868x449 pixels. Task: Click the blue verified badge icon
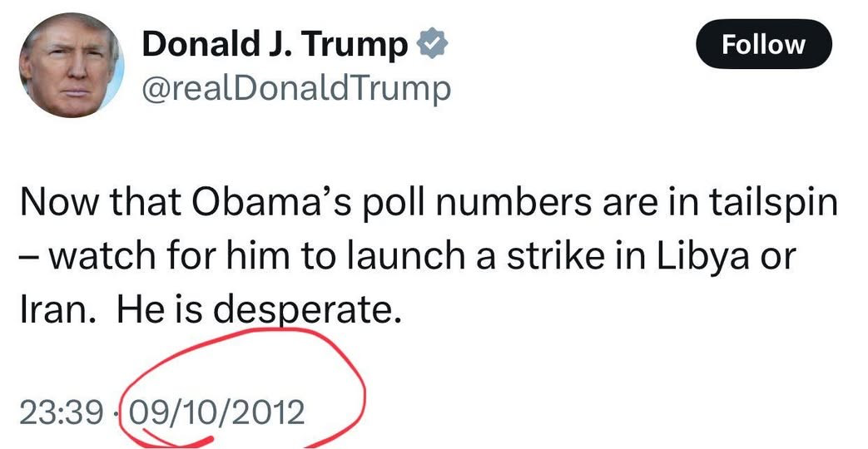[433, 45]
